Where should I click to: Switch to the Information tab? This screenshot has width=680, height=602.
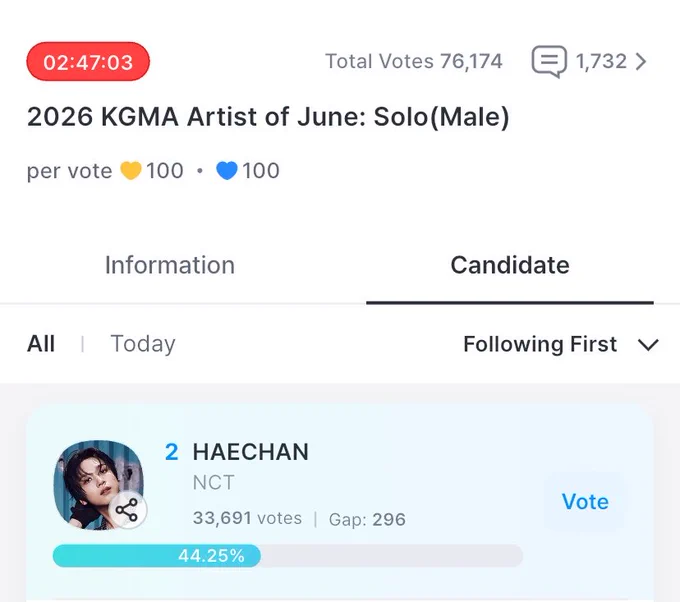[170, 265]
